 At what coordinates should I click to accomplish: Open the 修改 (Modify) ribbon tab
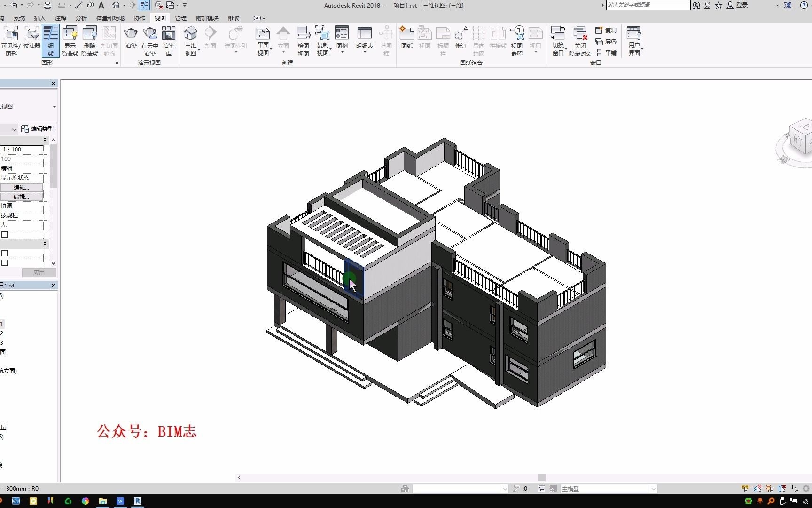pos(234,18)
